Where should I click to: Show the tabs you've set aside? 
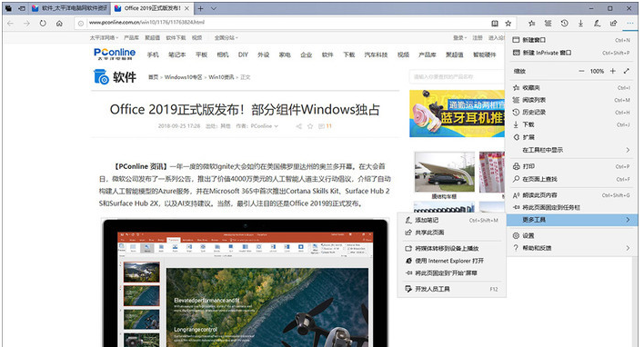coord(8,8)
